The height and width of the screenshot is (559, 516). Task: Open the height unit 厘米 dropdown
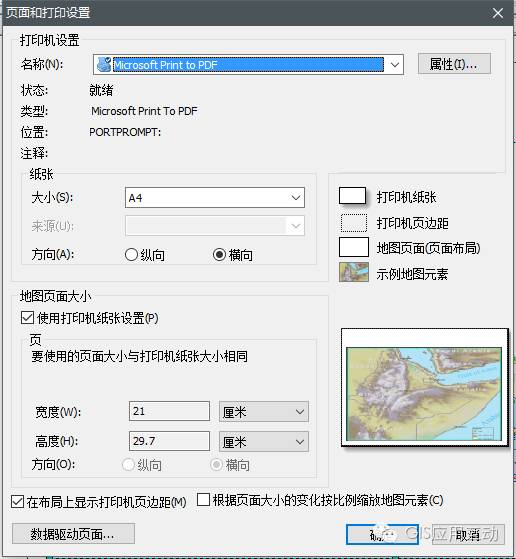pyautogui.click(x=264, y=442)
